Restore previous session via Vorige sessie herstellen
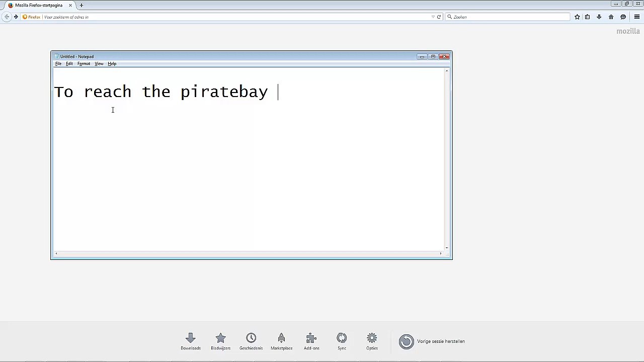The width and height of the screenshot is (644, 362). 432,341
